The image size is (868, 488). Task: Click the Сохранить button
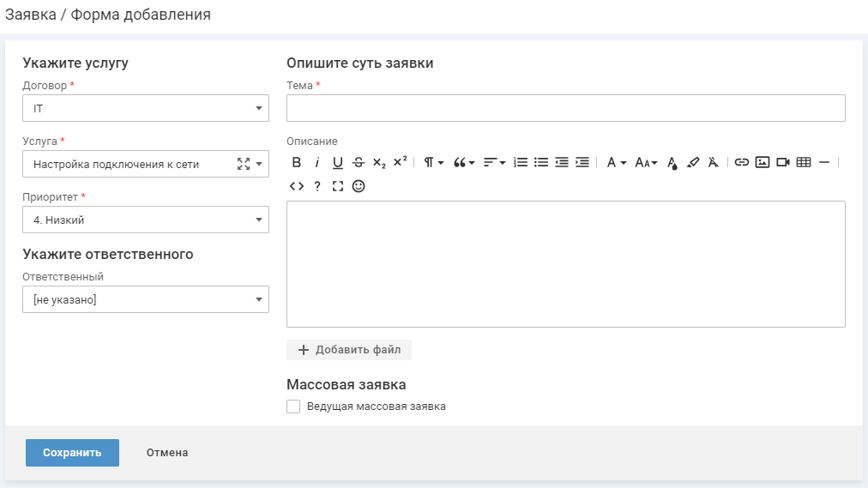(x=72, y=453)
